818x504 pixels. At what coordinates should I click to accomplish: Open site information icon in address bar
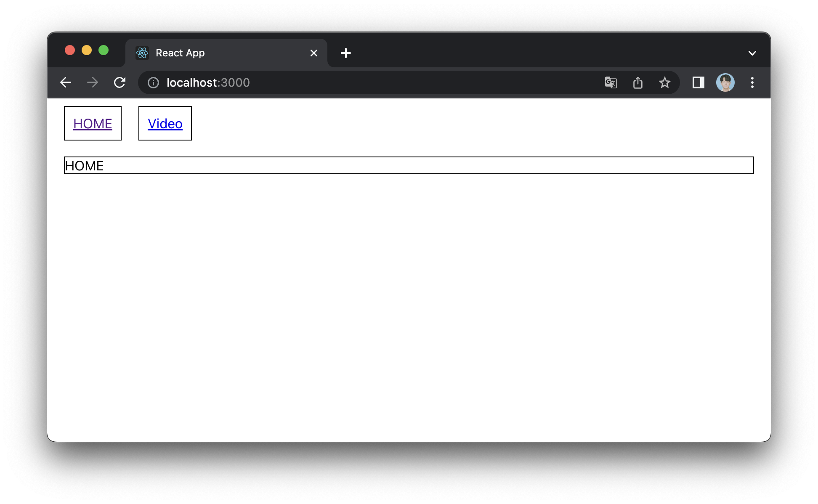coord(153,82)
